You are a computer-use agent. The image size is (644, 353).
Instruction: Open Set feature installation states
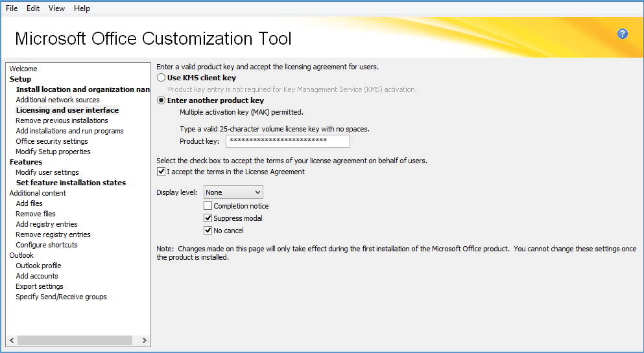71,183
